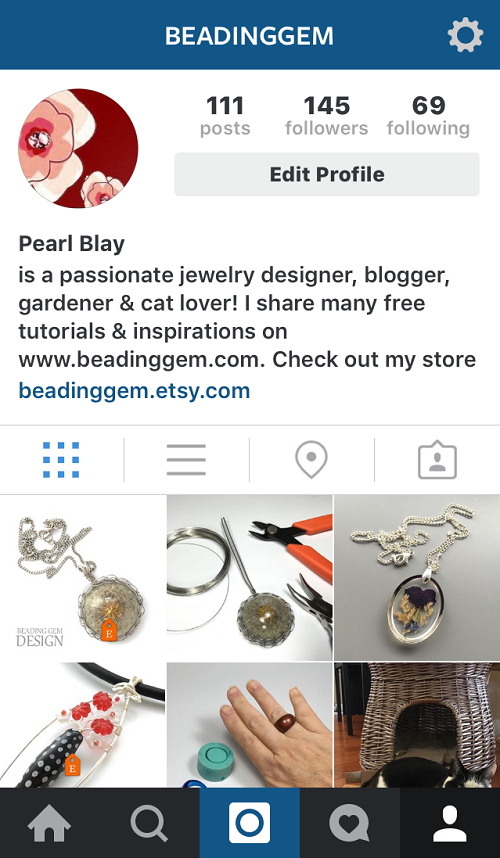Viewport: 500px width, 858px height.
Task: View the 145 followers list
Action: click(327, 115)
